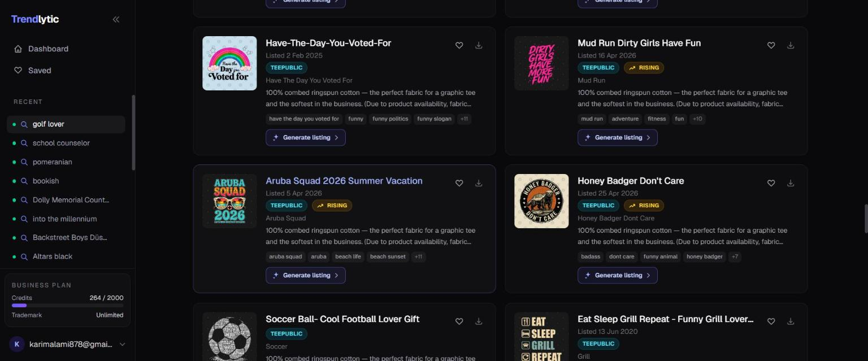Select the 'bookish' recent search
868x361 pixels.
coord(66,181)
